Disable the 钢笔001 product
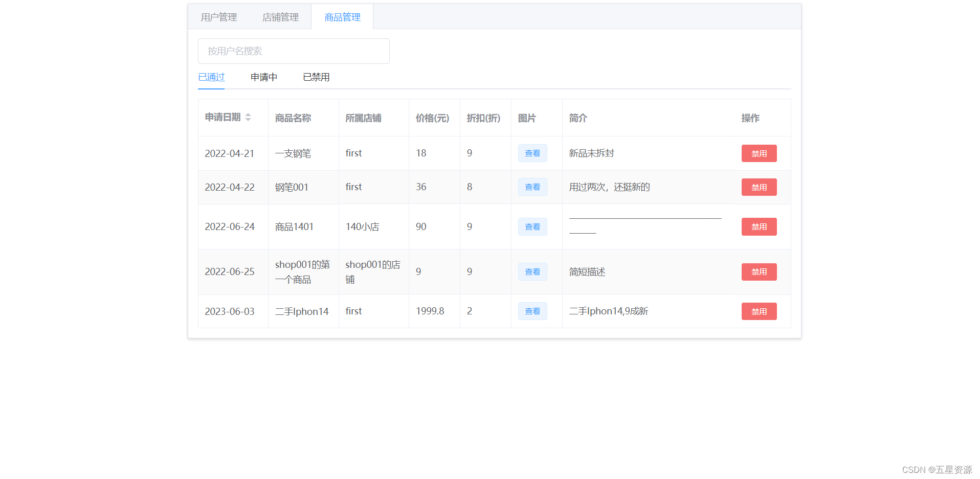The image size is (980, 479). click(759, 187)
